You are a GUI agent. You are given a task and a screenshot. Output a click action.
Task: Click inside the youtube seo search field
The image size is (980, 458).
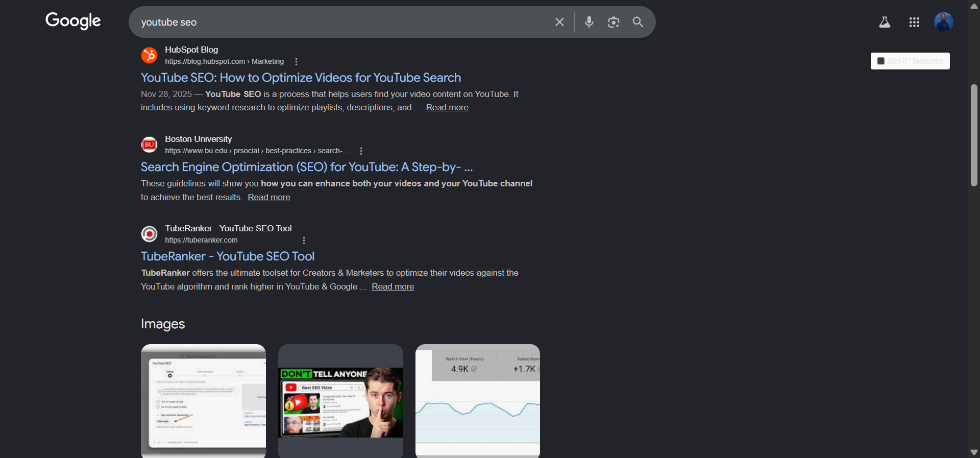pyautogui.click(x=342, y=22)
